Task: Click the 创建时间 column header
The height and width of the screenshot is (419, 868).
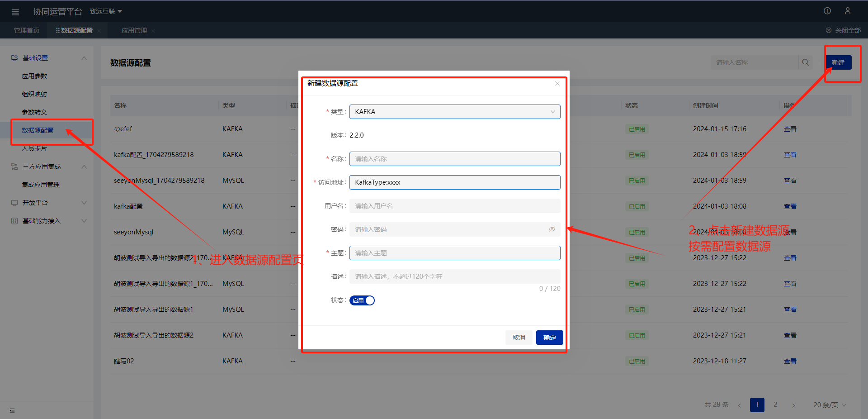Action: 706,105
